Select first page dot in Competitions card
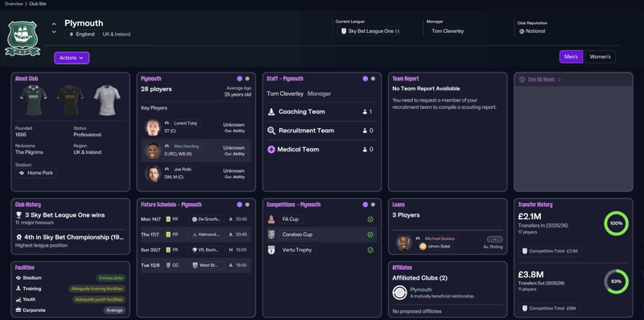Image resolution: width=644 pixels, height=320 pixels. (x=365, y=205)
